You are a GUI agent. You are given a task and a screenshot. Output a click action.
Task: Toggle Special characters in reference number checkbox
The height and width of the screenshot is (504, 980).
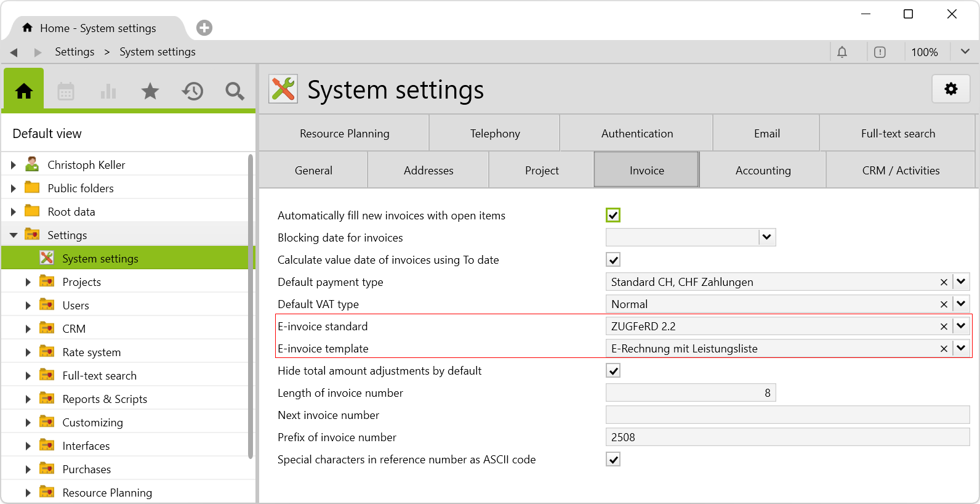tap(613, 459)
